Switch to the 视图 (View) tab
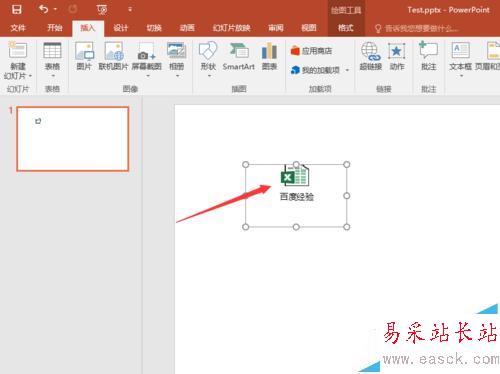Viewport: 500px width, 374px height. 309,28
